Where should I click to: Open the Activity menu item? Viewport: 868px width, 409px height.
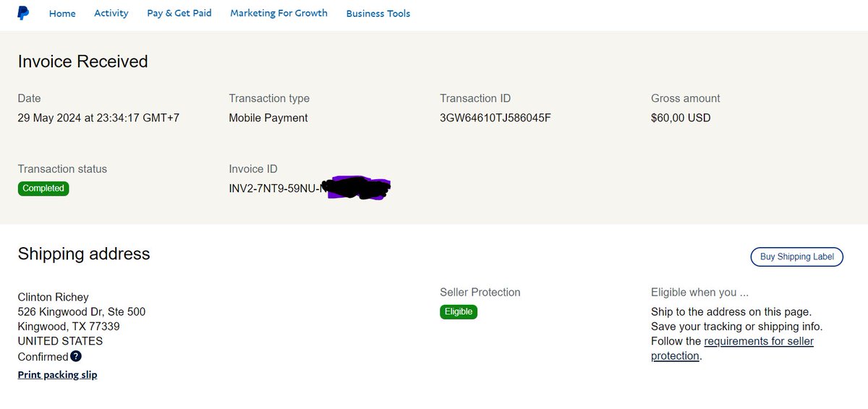111,13
